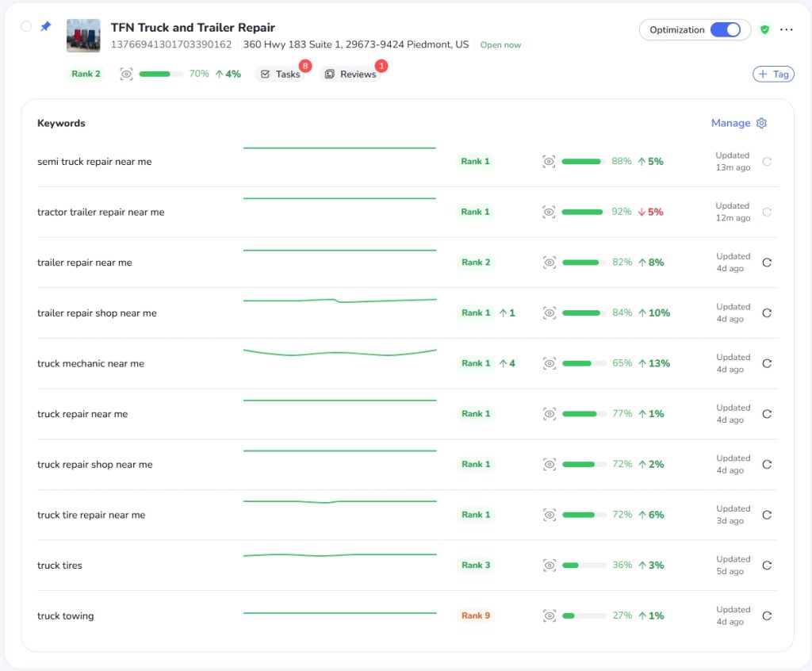
Task: Refresh the truck mechanic near me keyword
Action: pyautogui.click(x=767, y=363)
